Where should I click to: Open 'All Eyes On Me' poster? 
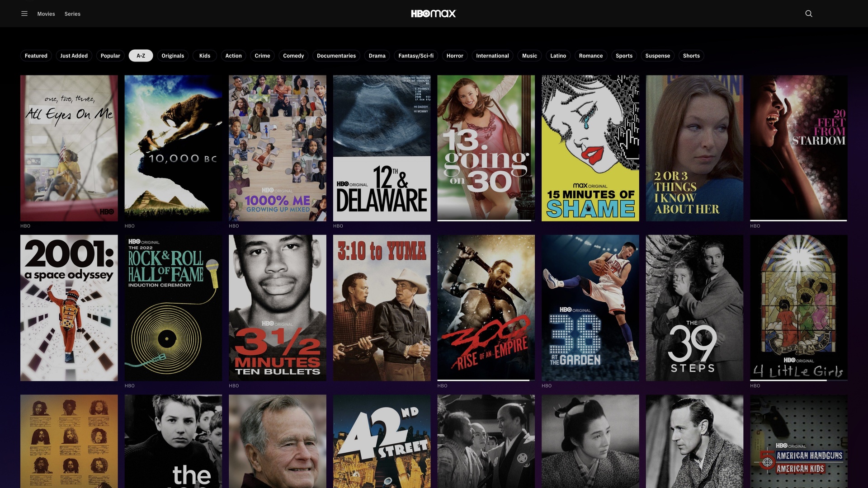point(69,148)
